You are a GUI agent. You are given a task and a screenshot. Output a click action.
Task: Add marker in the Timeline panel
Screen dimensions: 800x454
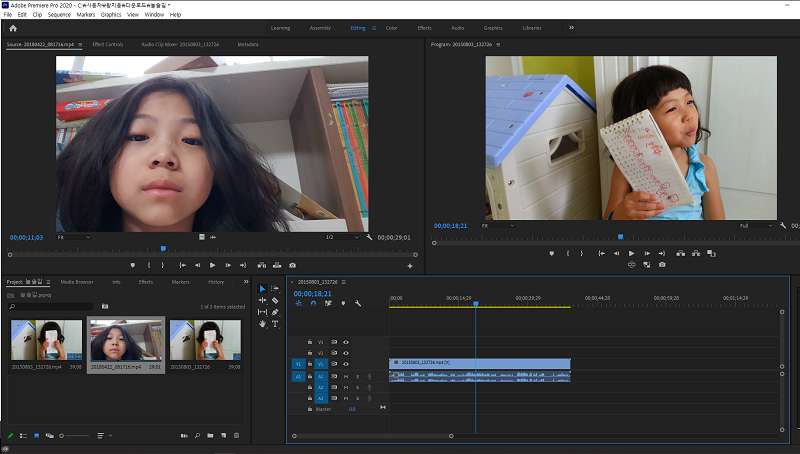coord(343,304)
